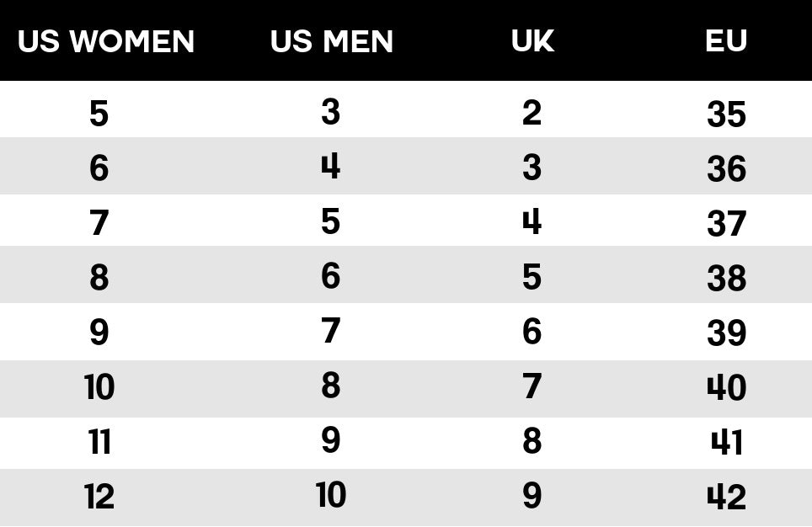The height and width of the screenshot is (527, 812).
Task: Click EU size 35
Action: pos(726,114)
